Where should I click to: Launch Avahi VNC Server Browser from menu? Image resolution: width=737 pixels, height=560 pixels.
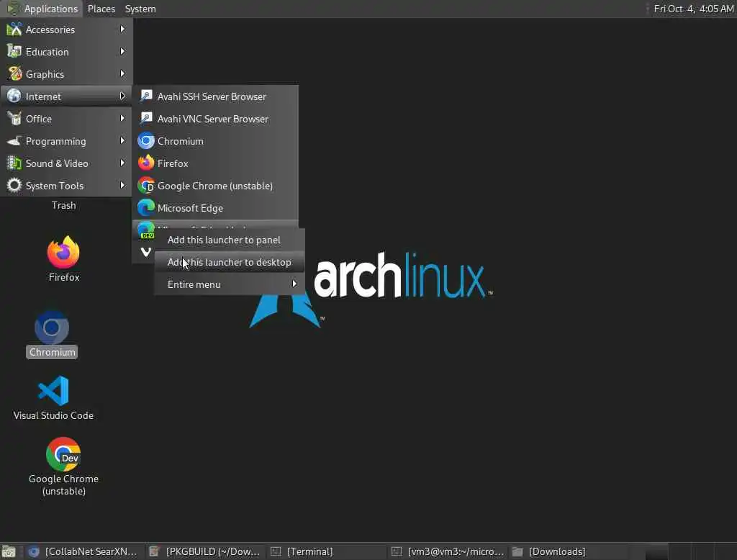click(215, 119)
